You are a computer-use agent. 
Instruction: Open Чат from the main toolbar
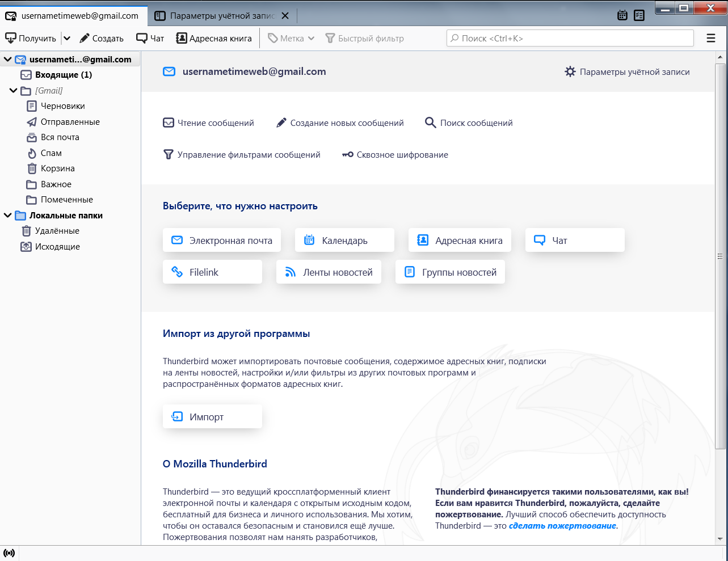(150, 38)
